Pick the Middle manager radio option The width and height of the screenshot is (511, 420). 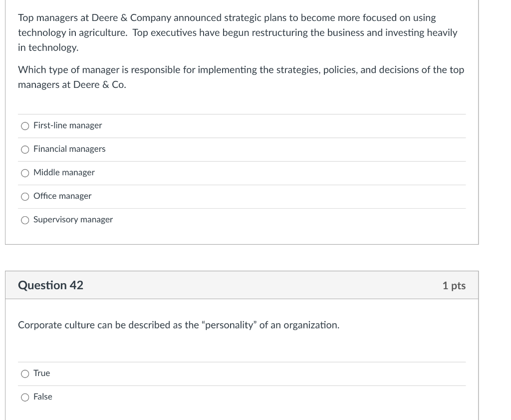click(x=25, y=173)
